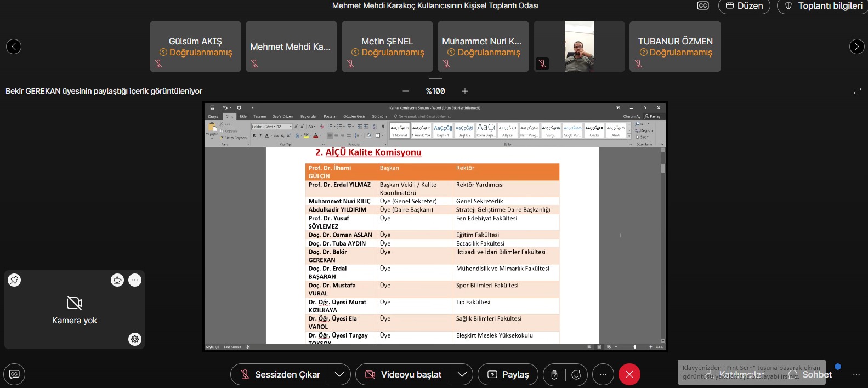Click the pin icon on self-view panel
The image size is (868, 388).
[x=14, y=280]
